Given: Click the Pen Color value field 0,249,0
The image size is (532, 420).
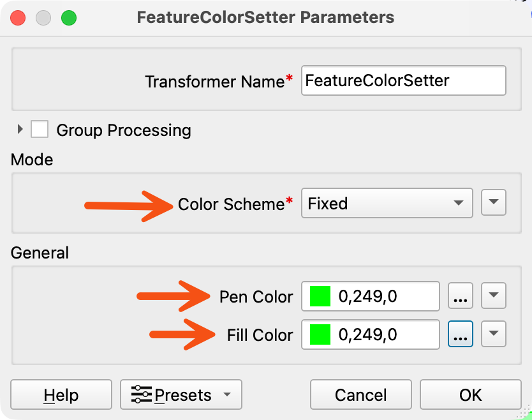Looking at the screenshot, I should click(371, 296).
